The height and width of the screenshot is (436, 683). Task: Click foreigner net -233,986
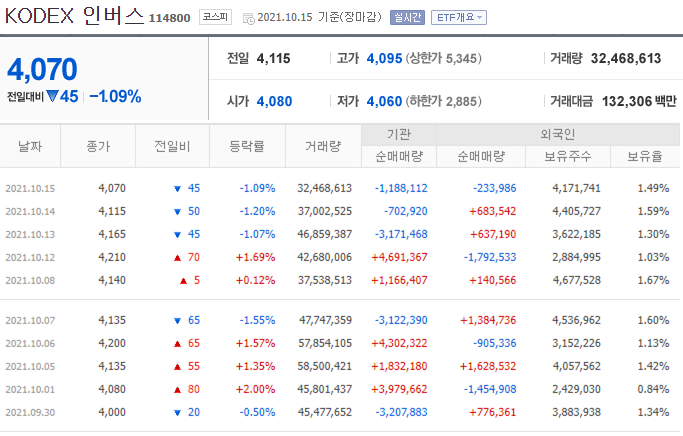click(495, 188)
